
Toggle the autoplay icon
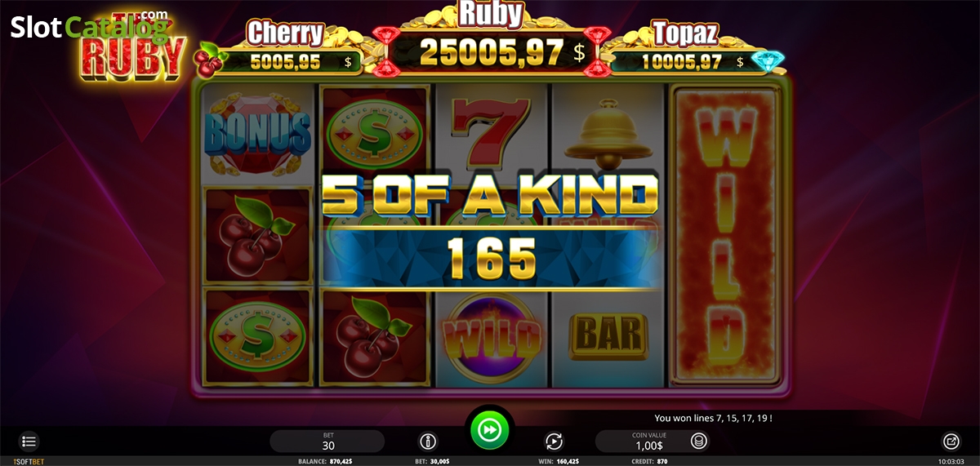(x=554, y=442)
